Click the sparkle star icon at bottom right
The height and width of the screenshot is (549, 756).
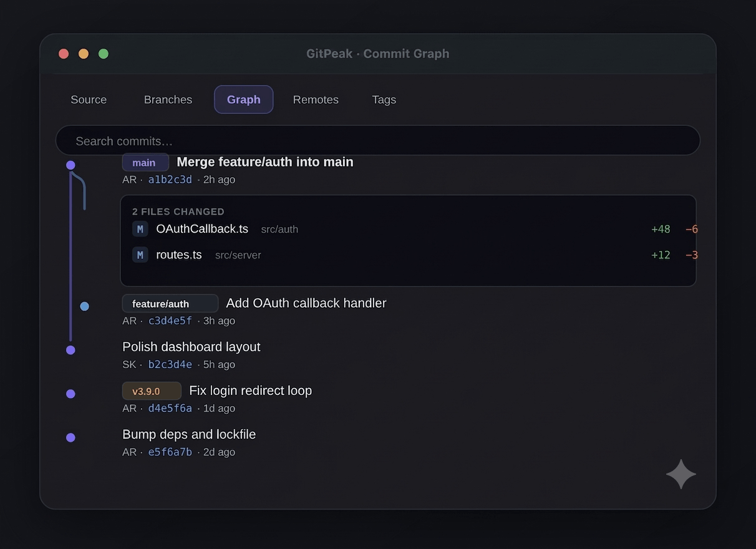click(681, 474)
